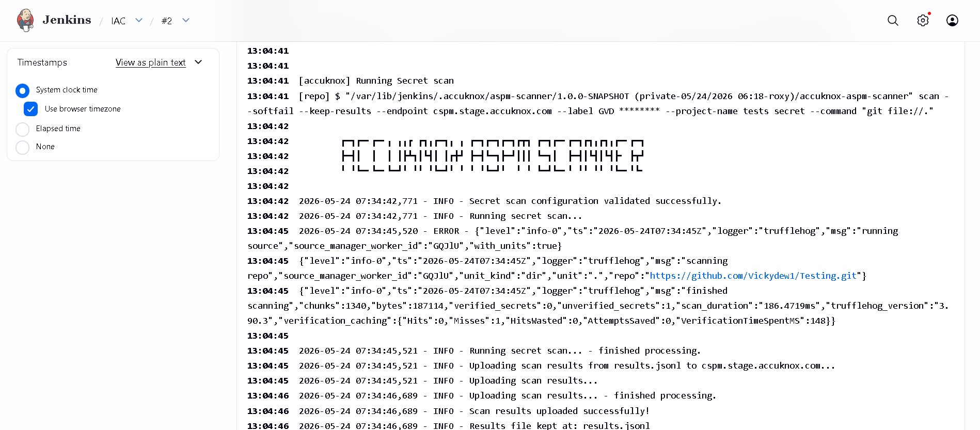This screenshot has height=430, width=980.
Task: Open build #2 breadcrumb link
Action: click(x=166, y=21)
